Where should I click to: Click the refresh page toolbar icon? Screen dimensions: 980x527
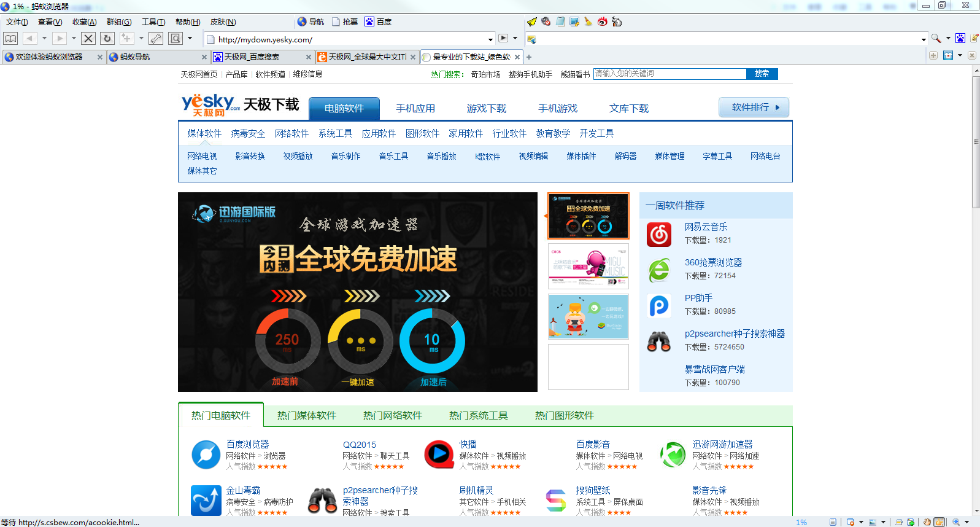click(107, 38)
